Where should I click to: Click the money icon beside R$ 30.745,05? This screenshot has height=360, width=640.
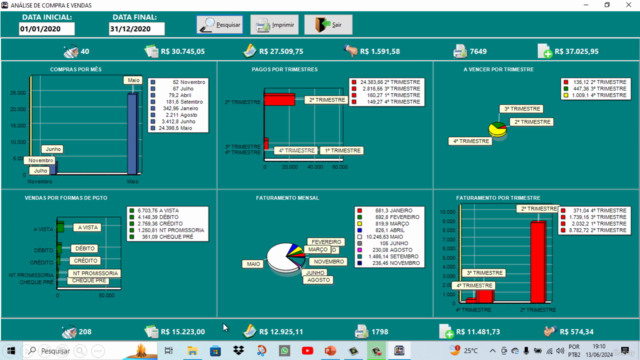point(151,51)
